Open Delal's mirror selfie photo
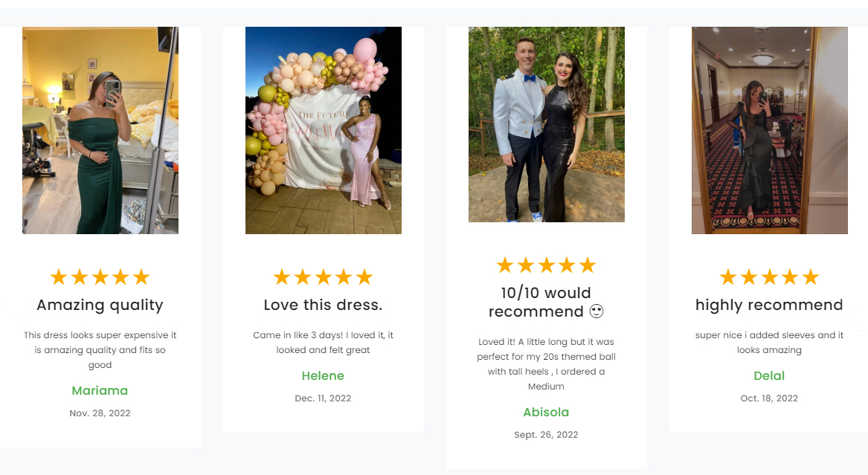The height and width of the screenshot is (475, 868). 770,130
